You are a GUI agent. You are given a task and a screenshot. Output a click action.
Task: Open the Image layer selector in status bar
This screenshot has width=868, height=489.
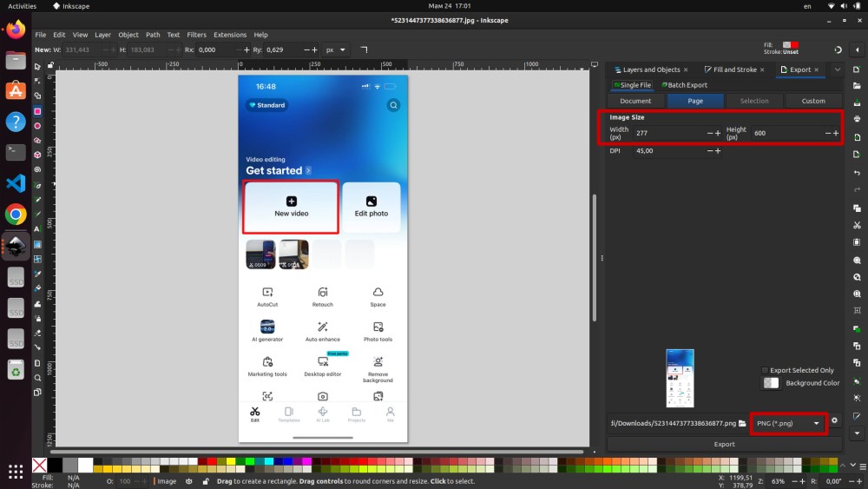(166, 481)
